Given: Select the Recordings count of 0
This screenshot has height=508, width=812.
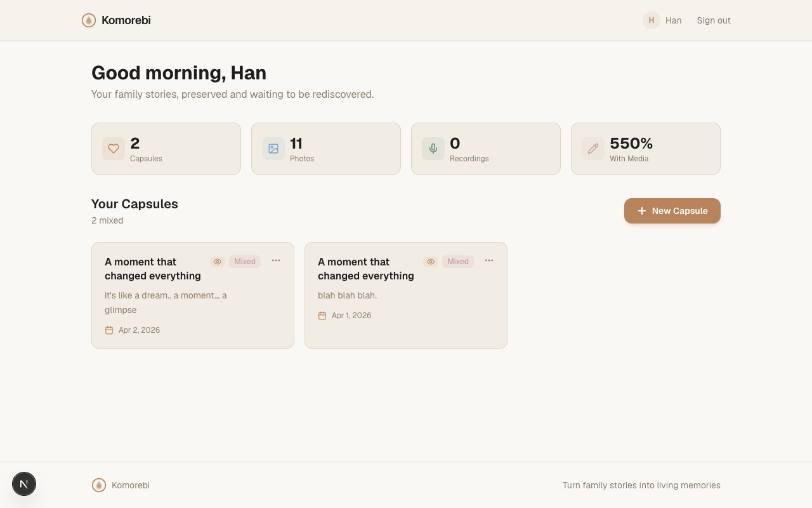Looking at the screenshot, I should (455, 144).
